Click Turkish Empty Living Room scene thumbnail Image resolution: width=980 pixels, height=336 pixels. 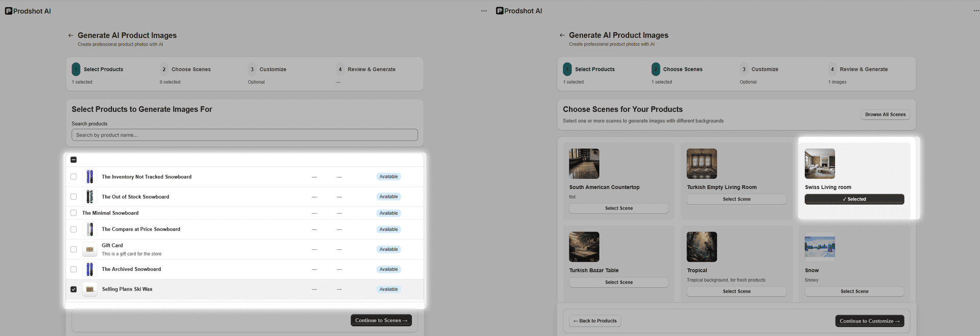(x=702, y=164)
